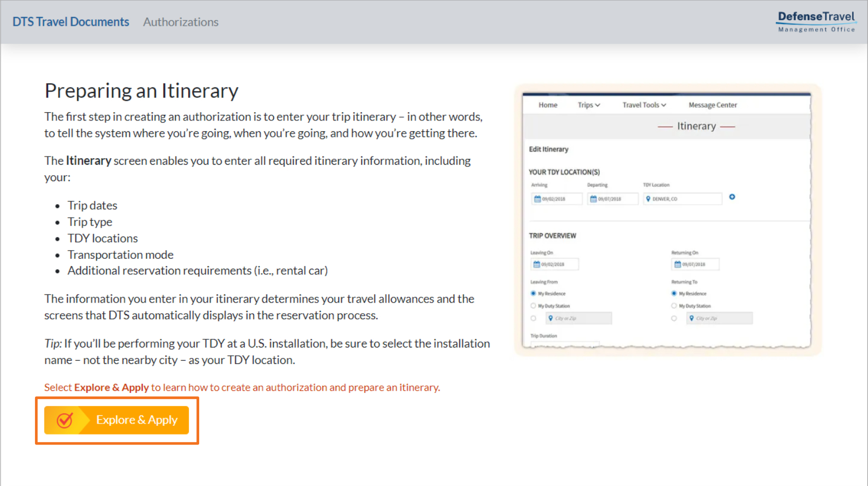Screen dimensions: 868x486
Task: Click the Itinerary screen example thumbnail
Action: [x=667, y=220]
